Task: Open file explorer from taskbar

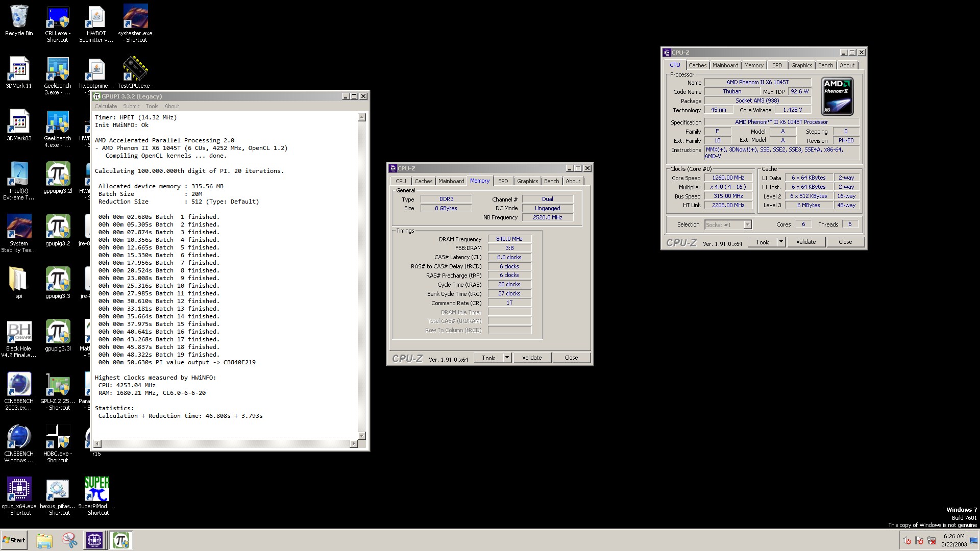Action: [44, 540]
